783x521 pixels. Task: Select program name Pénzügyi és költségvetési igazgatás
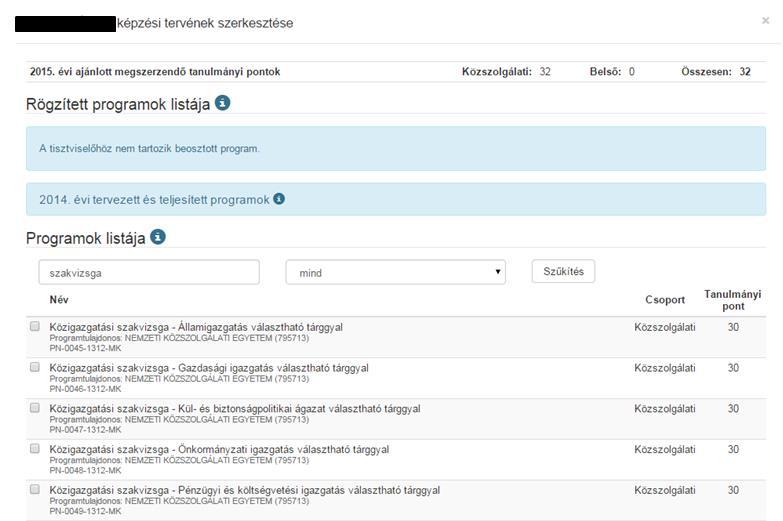(245, 490)
